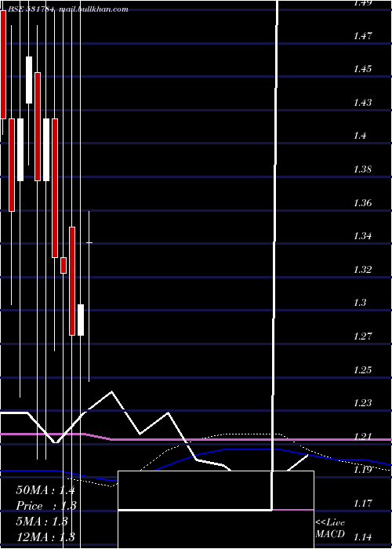Click the 1.17 price axis label
The image size is (392, 549).
[x=362, y=504]
